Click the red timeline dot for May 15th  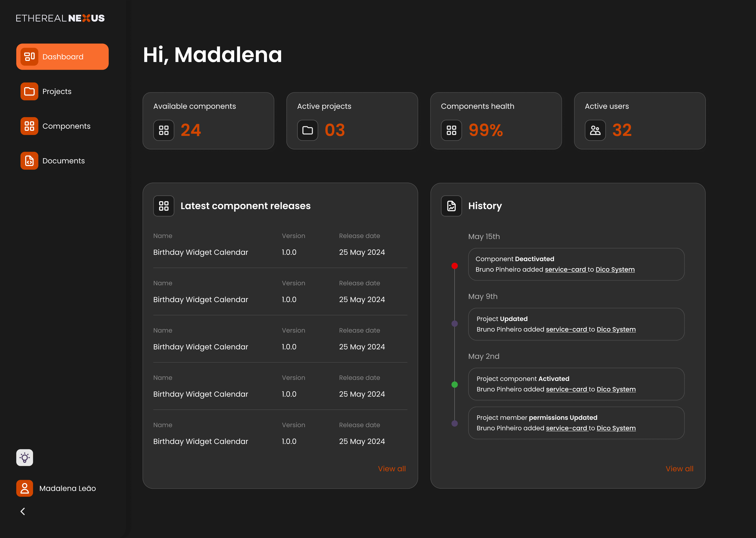(x=455, y=266)
